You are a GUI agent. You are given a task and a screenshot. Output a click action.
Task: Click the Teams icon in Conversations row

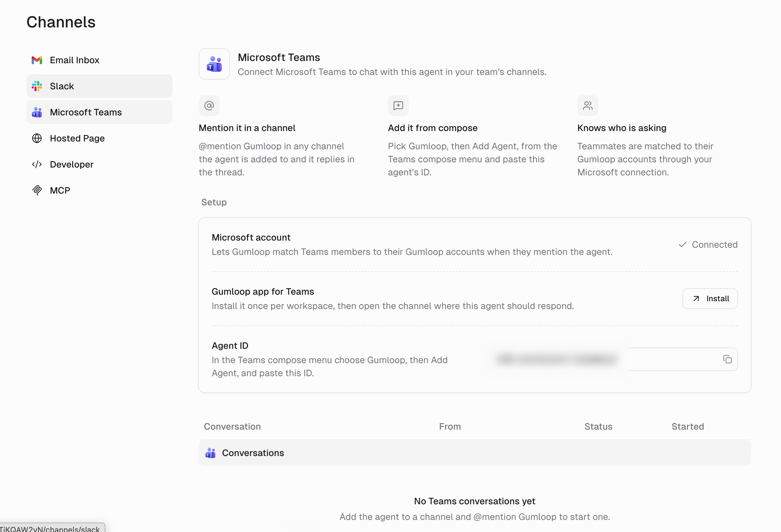(211, 453)
